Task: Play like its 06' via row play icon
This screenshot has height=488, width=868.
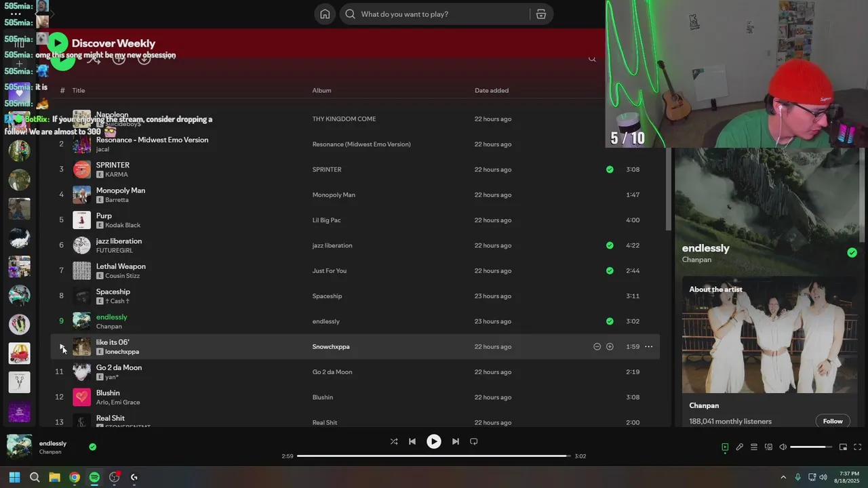Action: [61, 347]
